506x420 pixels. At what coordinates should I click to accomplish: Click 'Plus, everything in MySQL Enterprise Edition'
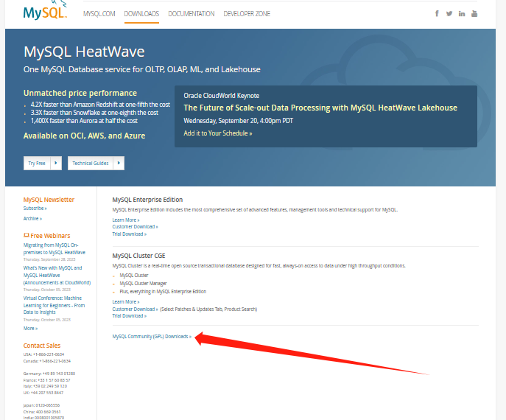[163, 292]
